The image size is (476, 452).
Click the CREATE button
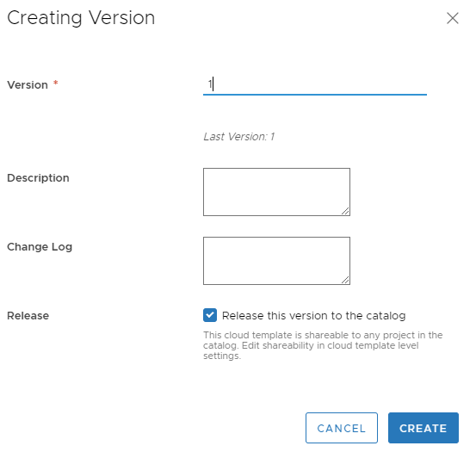(423, 428)
